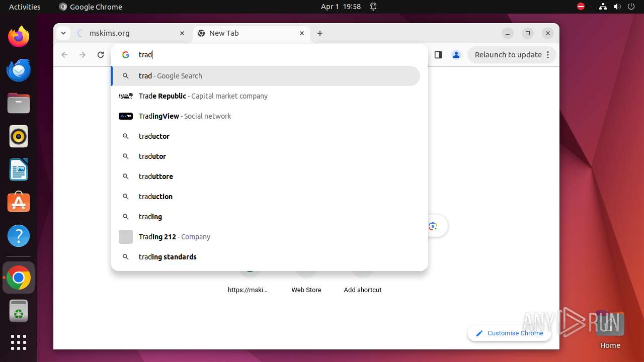Select 'trading standards' suggestion
The width and height of the screenshot is (644, 362).
(x=266, y=257)
